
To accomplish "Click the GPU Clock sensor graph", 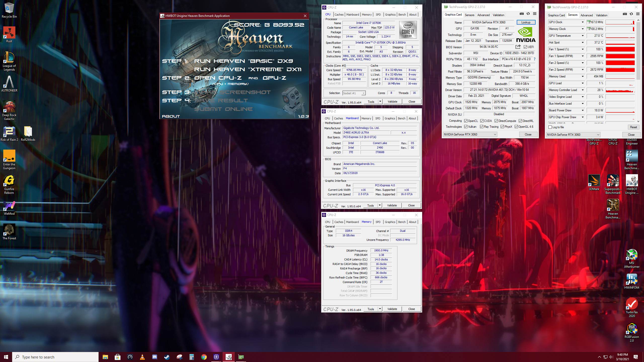I will tap(620, 22).
